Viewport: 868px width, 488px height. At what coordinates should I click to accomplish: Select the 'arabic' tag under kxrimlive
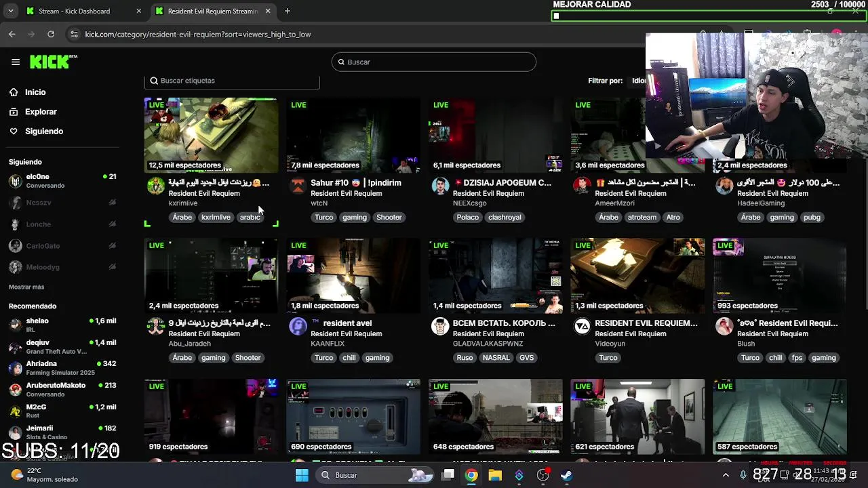click(x=250, y=218)
